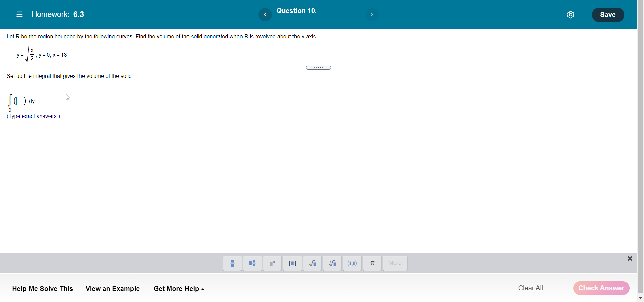Open the hamburger menu icon

[19, 14]
